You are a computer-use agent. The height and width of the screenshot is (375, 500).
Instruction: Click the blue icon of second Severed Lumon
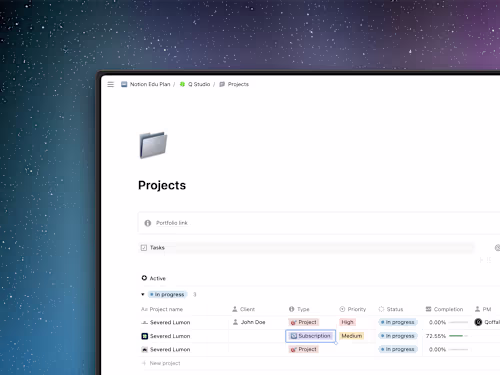(145, 336)
